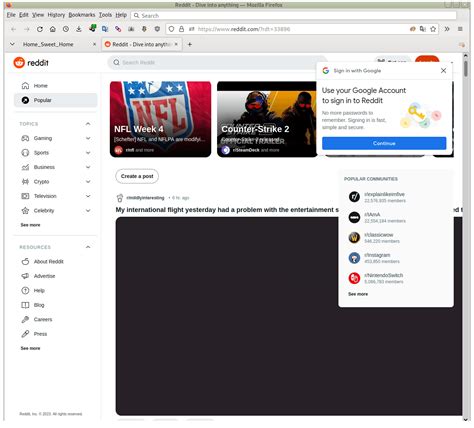Click the translate page icon in the URL bar

click(x=423, y=29)
